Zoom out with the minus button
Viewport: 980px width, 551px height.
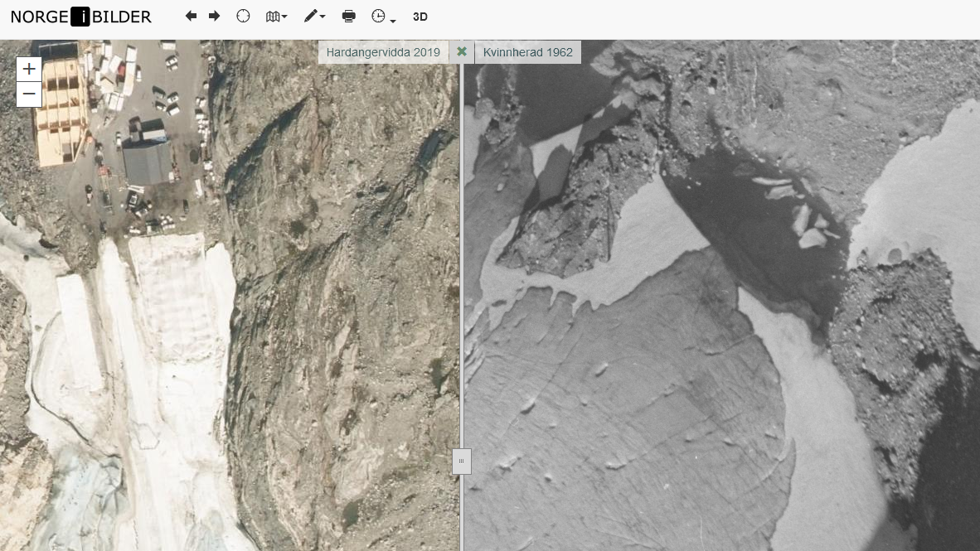(29, 94)
